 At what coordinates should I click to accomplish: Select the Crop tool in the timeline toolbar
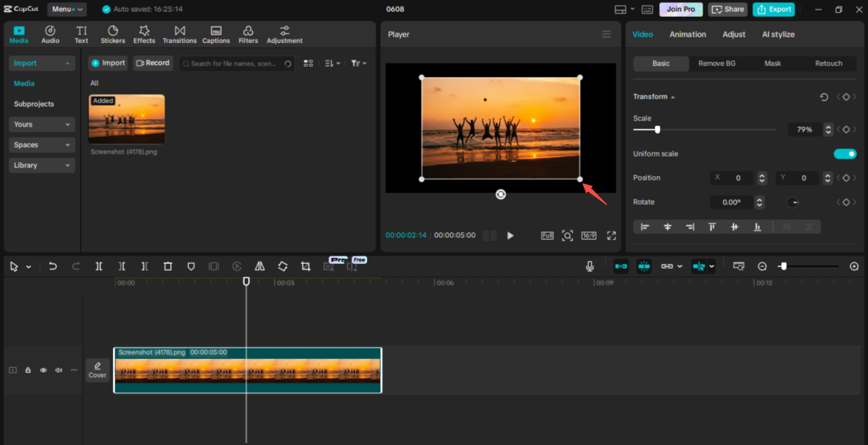[x=306, y=266]
